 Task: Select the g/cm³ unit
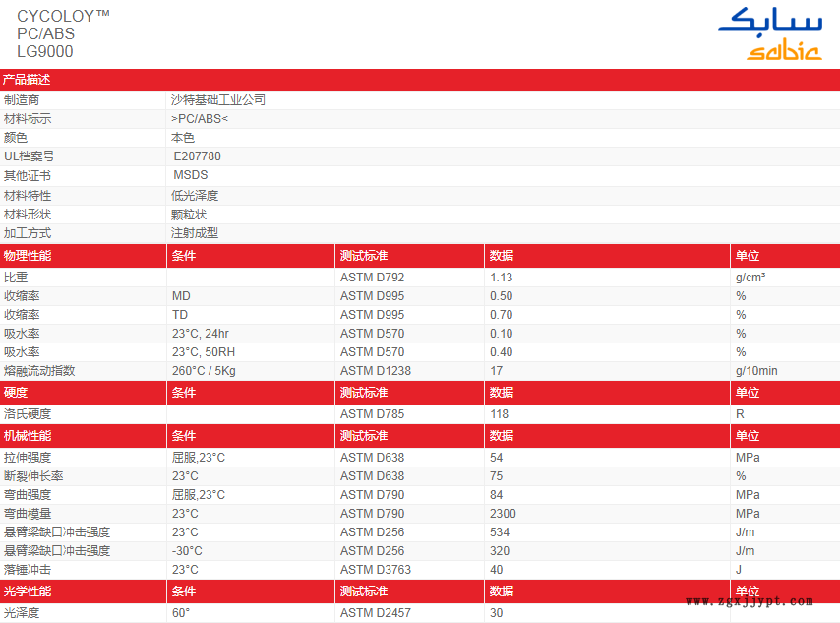click(750, 278)
